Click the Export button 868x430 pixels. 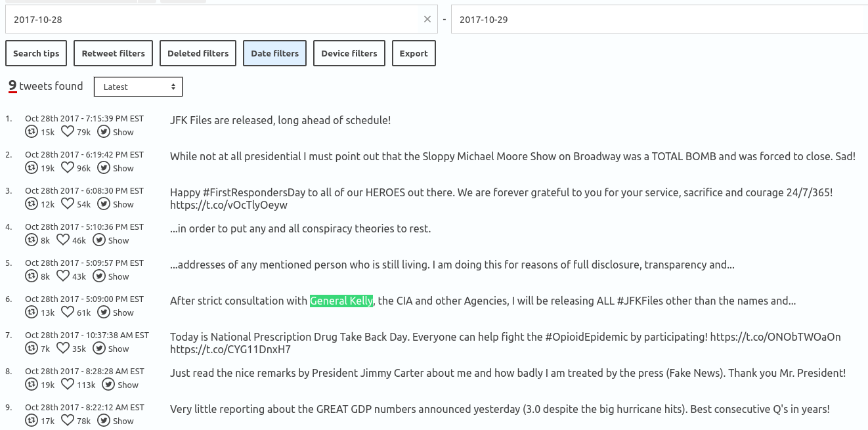click(414, 53)
